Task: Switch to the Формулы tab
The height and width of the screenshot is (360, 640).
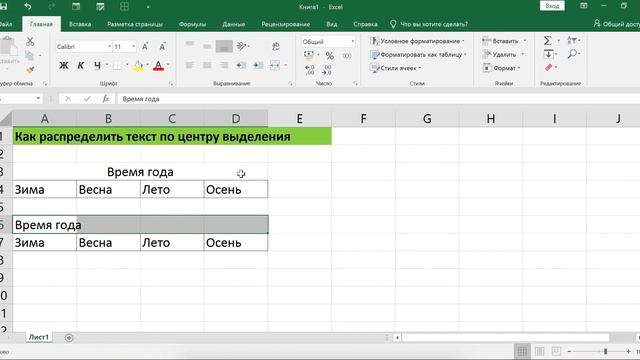Action: pyautogui.click(x=192, y=24)
